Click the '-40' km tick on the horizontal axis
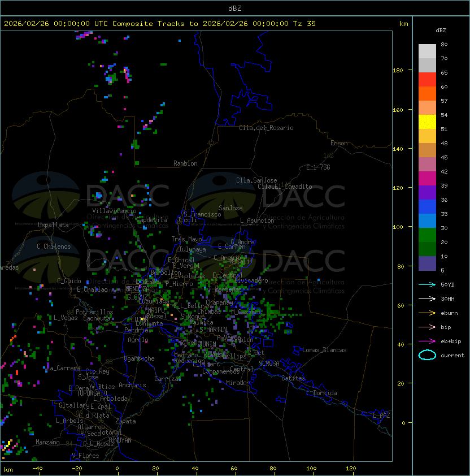 (x=37, y=469)
